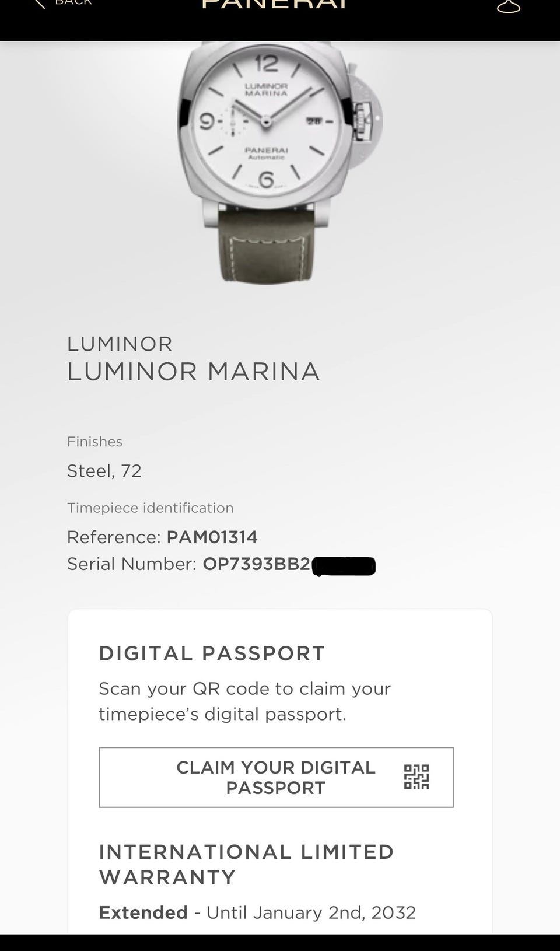
Task: Tap the QR code scan icon
Action: coord(416,777)
